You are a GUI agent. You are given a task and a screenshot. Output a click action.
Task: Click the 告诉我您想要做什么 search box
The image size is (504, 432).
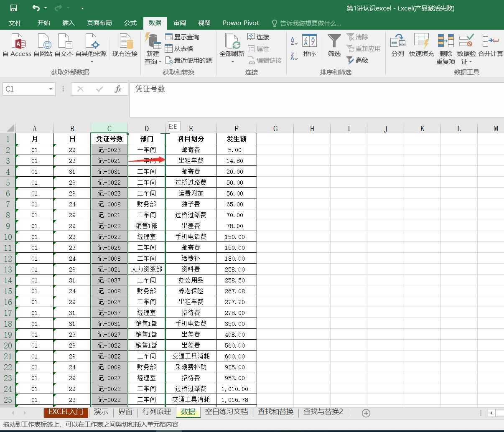point(306,23)
